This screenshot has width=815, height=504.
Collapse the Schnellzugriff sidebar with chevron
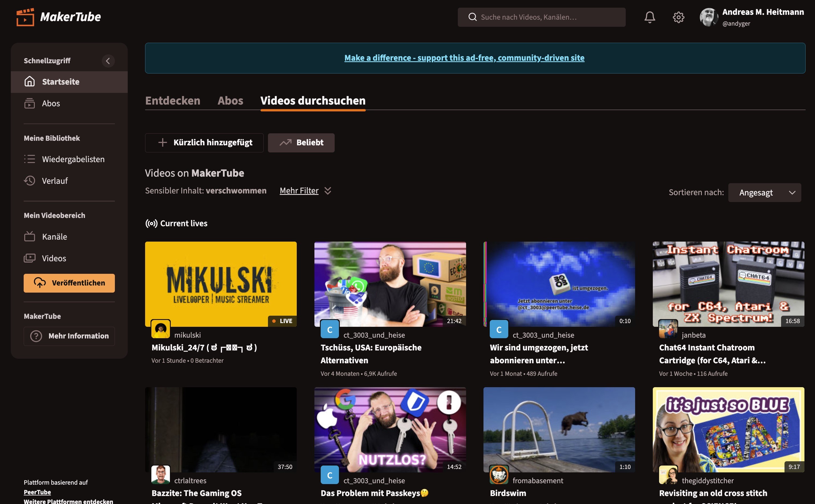click(108, 61)
